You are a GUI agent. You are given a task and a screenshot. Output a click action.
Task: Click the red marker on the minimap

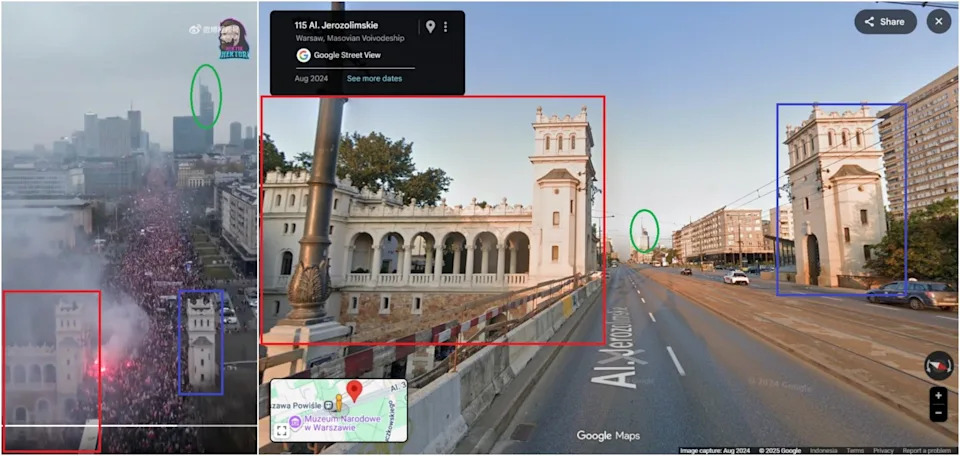tap(353, 391)
